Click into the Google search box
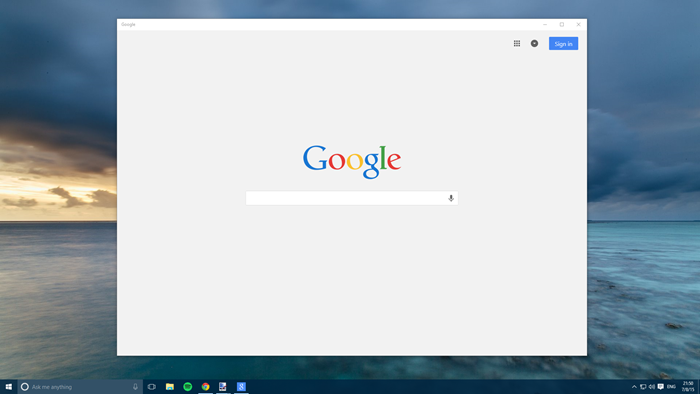This screenshot has width=700, height=394. pos(352,198)
